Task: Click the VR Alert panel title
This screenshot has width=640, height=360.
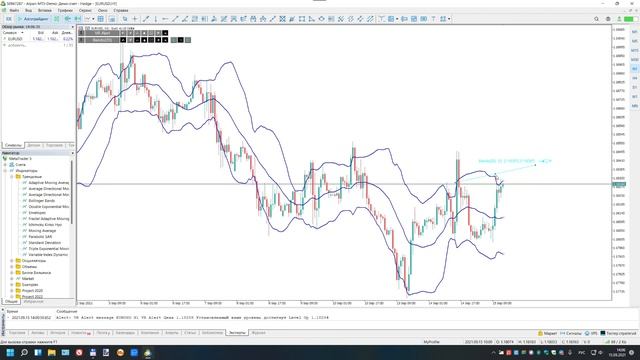Action: point(102,33)
